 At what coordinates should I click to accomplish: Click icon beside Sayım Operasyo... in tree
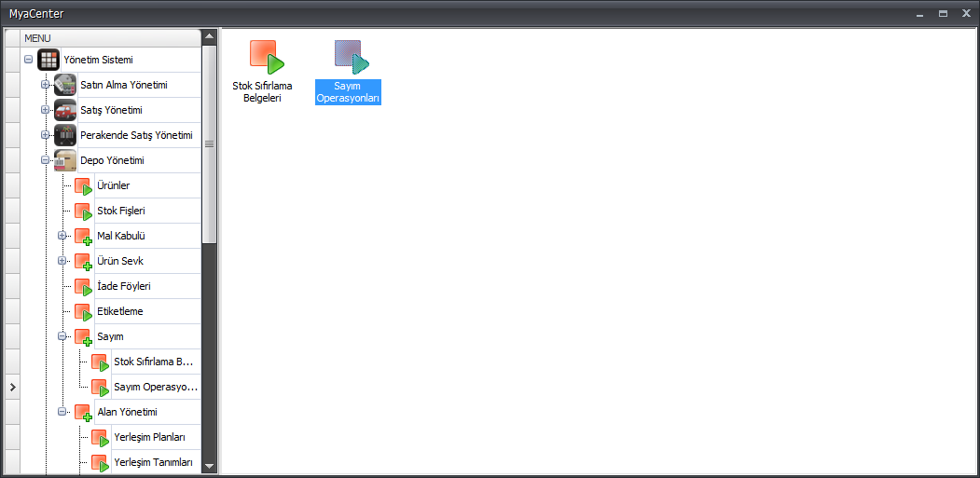point(100,388)
